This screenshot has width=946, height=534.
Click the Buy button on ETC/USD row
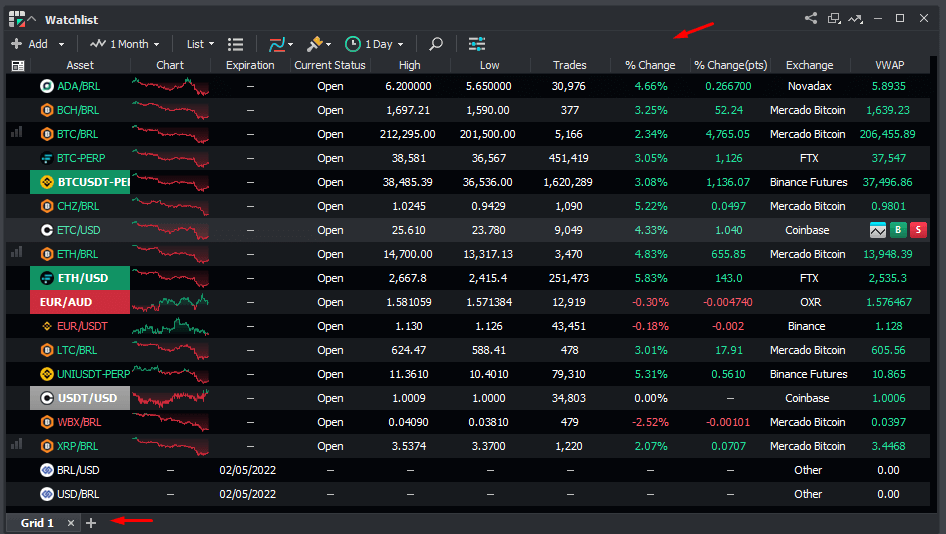(898, 230)
